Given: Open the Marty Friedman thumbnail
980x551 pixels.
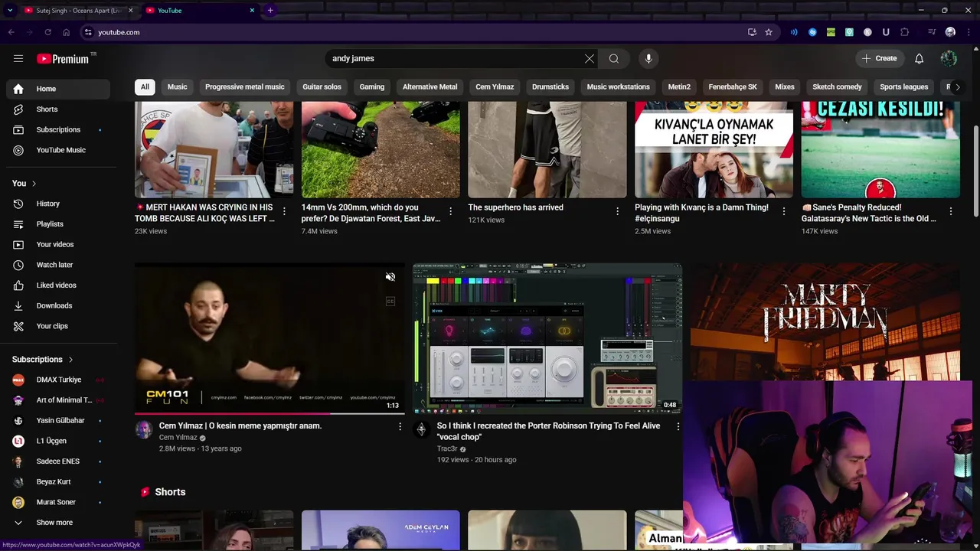Looking at the screenshot, I should [825, 321].
